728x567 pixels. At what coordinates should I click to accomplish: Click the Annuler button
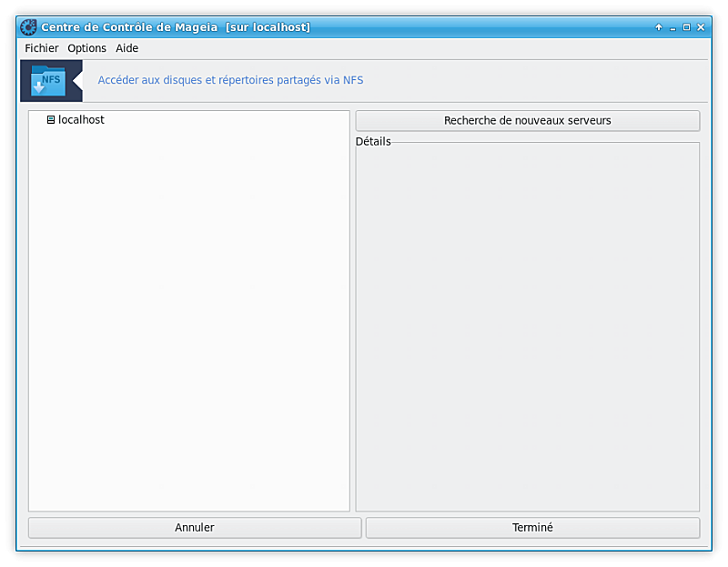coord(195,528)
